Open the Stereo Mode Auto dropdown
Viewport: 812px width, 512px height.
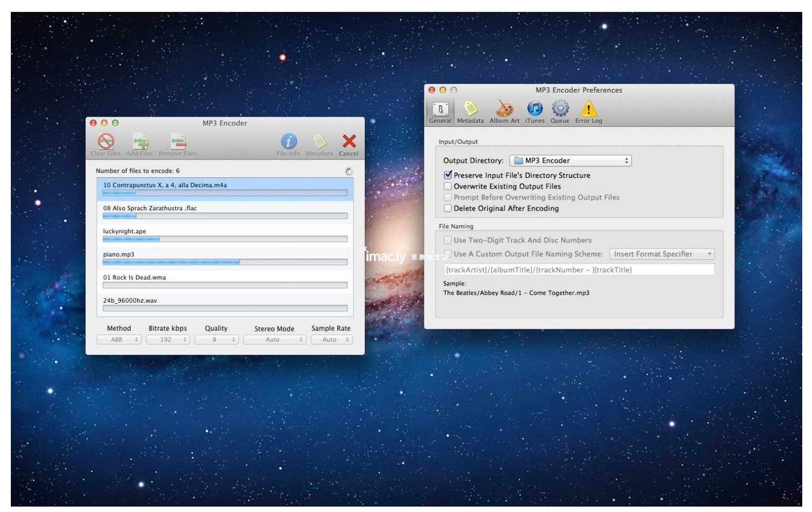[x=275, y=340]
